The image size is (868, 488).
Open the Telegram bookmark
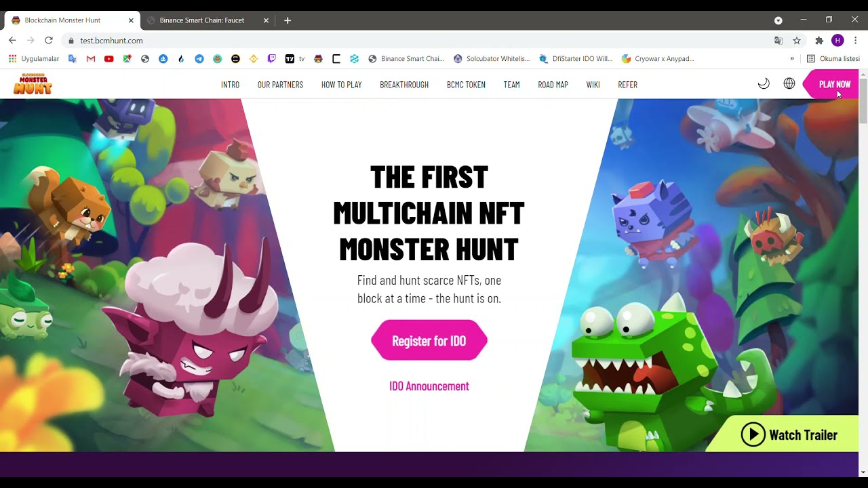pos(199,59)
